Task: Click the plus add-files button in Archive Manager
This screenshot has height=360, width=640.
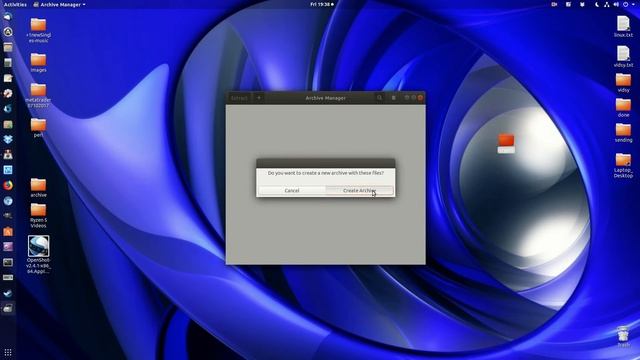Action: pos(259,98)
